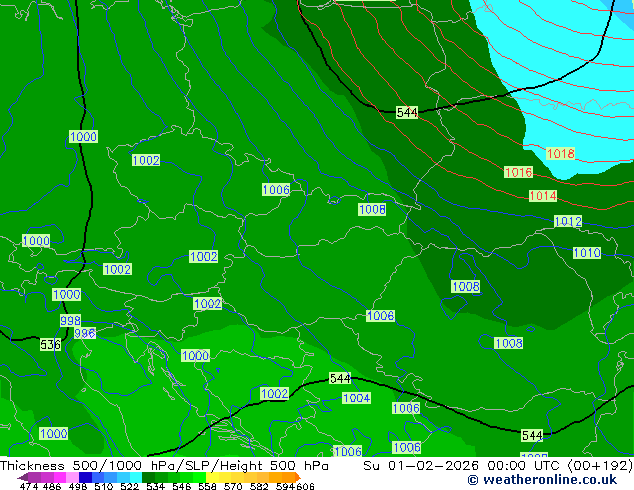The height and width of the screenshot is (490, 634).
Task: Click the map title starting with Thickness
Action: (x=164, y=466)
